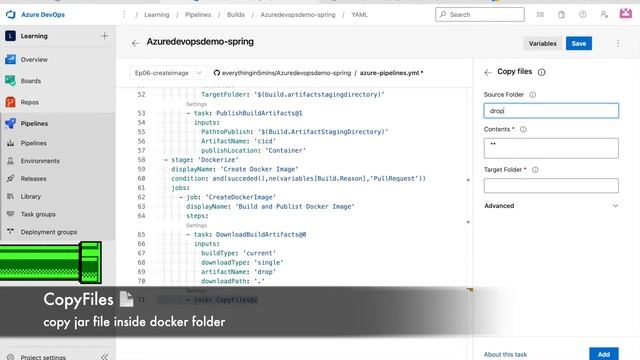The width and height of the screenshot is (640, 360).
Task: Click the Environments icon
Action: tap(11, 161)
